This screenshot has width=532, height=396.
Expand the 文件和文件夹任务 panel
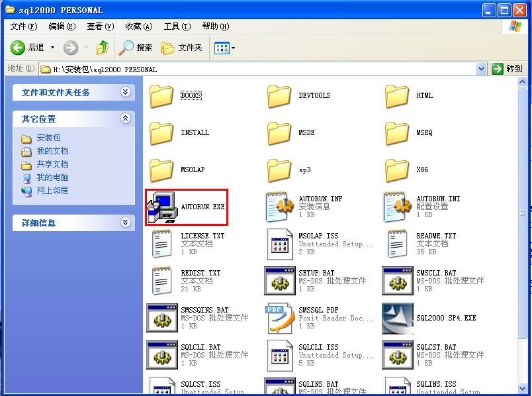point(125,91)
